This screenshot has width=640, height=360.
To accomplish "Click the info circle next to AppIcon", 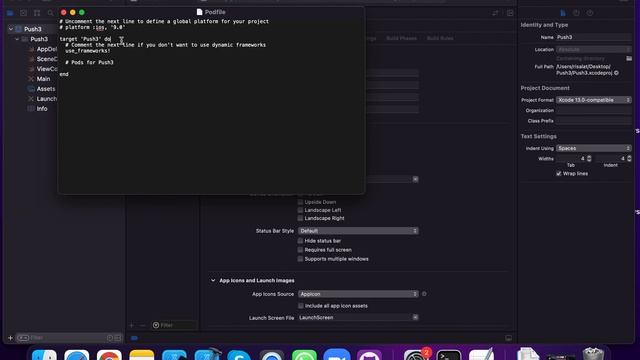I will 424,294.
